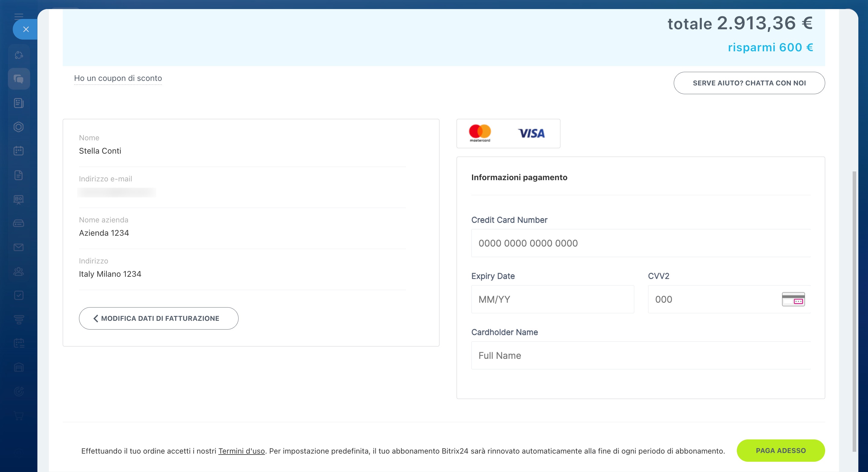Focus the Credit Card Number field
This screenshot has width=868, height=472.
click(640, 243)
